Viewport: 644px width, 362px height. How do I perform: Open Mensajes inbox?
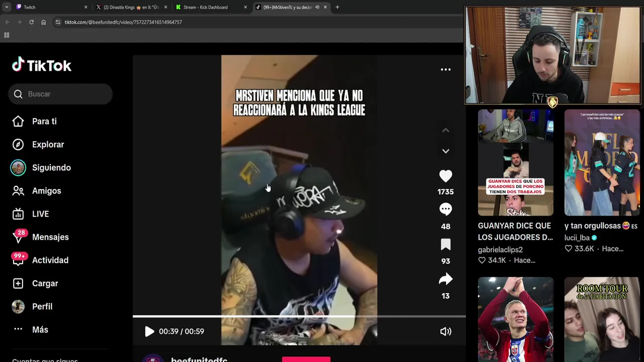50,237
